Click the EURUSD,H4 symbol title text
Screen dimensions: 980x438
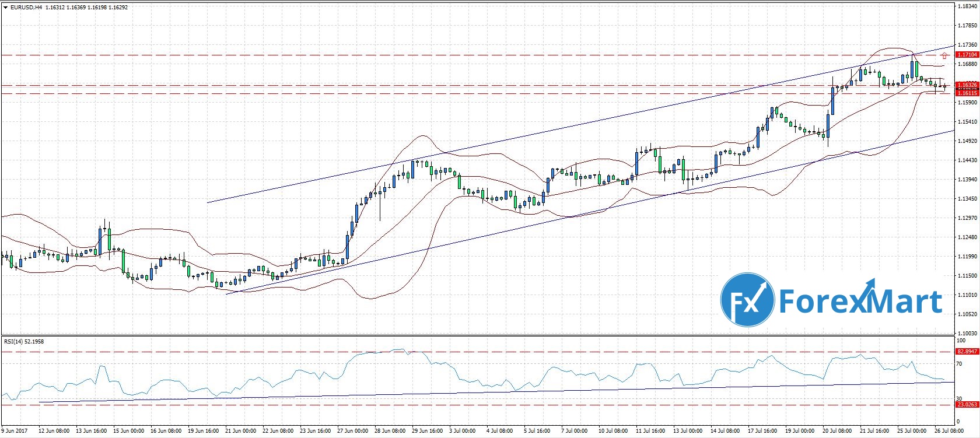[26, 8]
